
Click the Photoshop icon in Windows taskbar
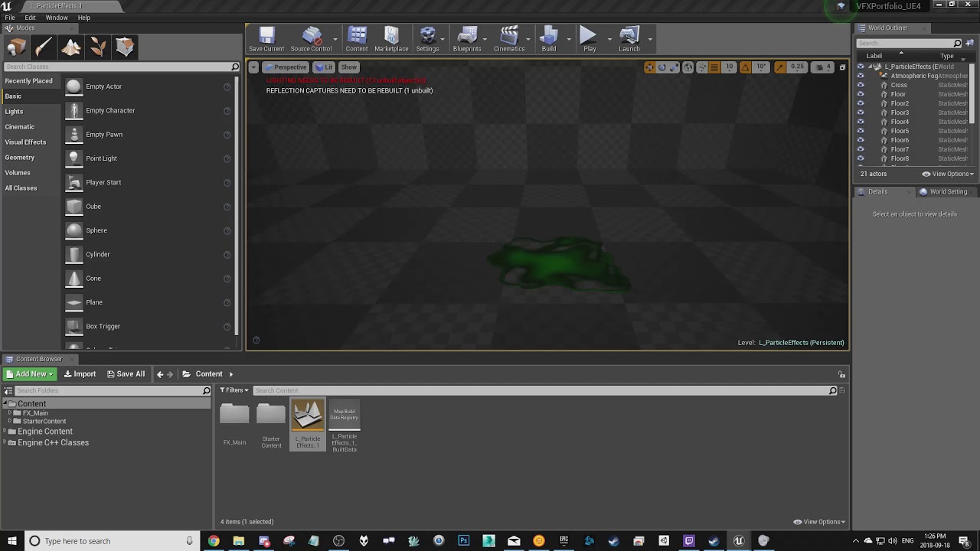[464, 541]
